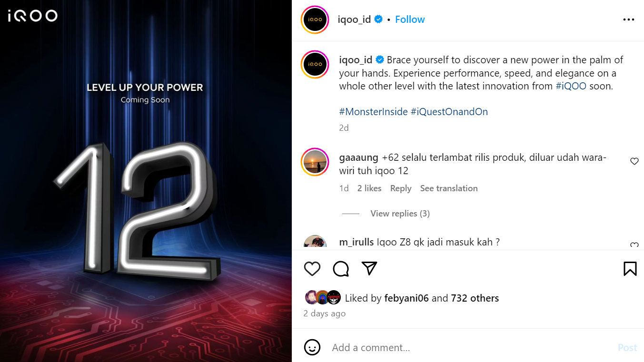Open the #iQuestOnandOn hashtag
Image resolution: width=644 pixels, height=362 pixels.
[x=449, y=112]
